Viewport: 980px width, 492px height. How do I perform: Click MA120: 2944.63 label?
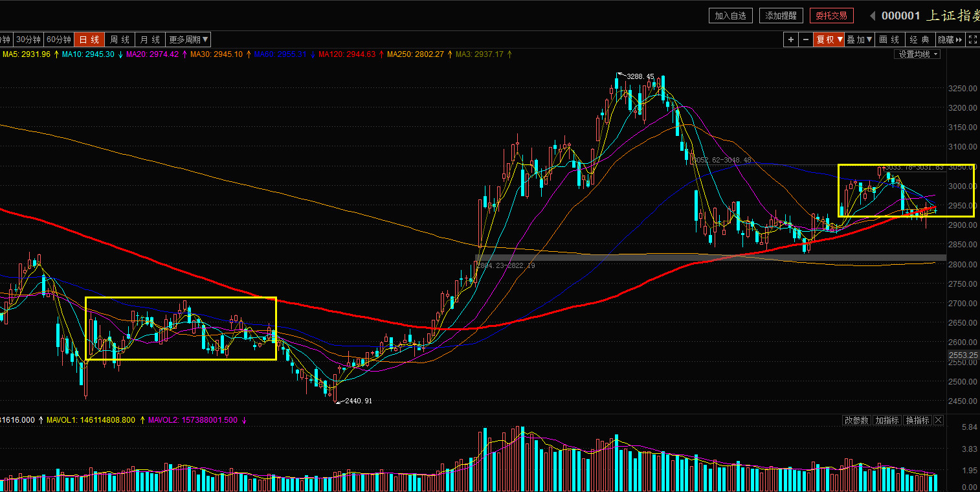point(346,54)
